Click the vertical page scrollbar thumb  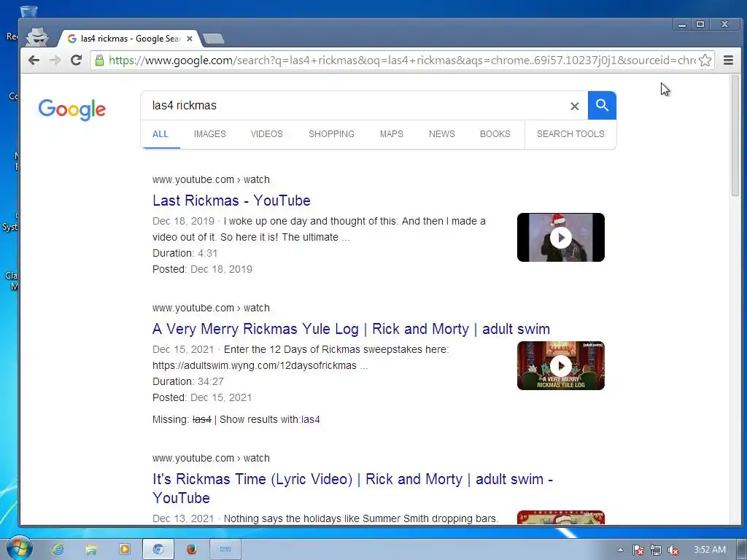click(x=735, y=136)
